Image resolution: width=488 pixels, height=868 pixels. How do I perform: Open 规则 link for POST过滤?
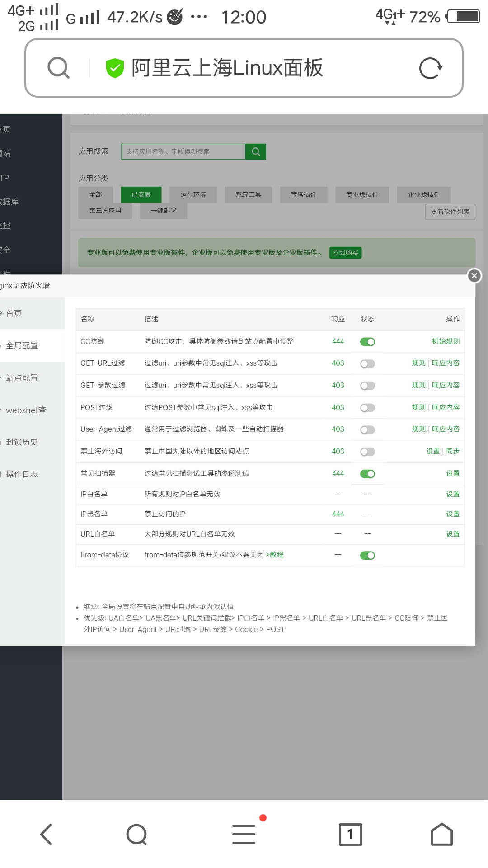click(418, 407)
